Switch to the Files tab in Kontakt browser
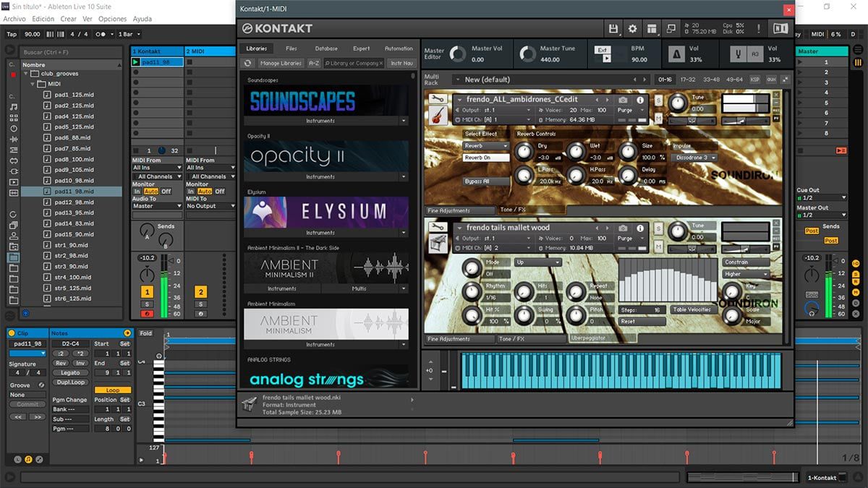 tap(292, 48)
